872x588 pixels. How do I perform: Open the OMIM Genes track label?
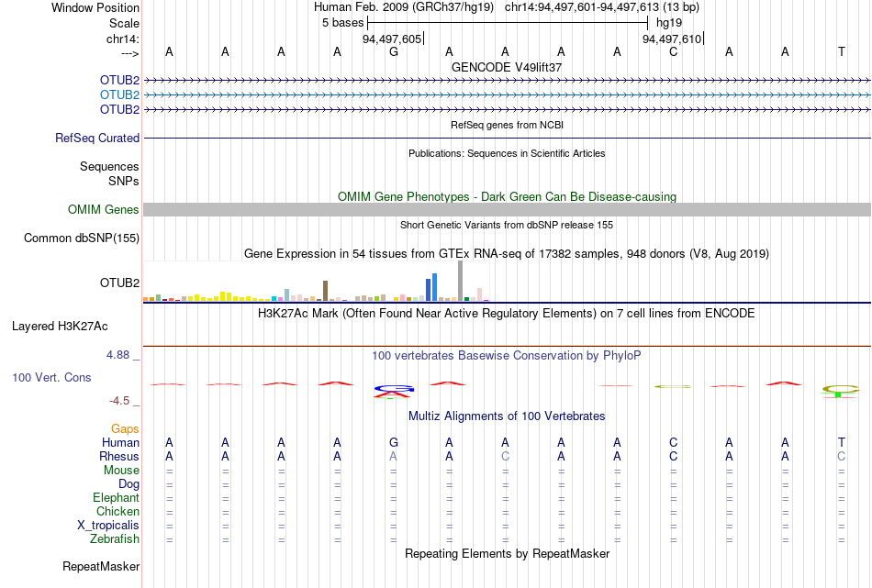pos(104,209)
